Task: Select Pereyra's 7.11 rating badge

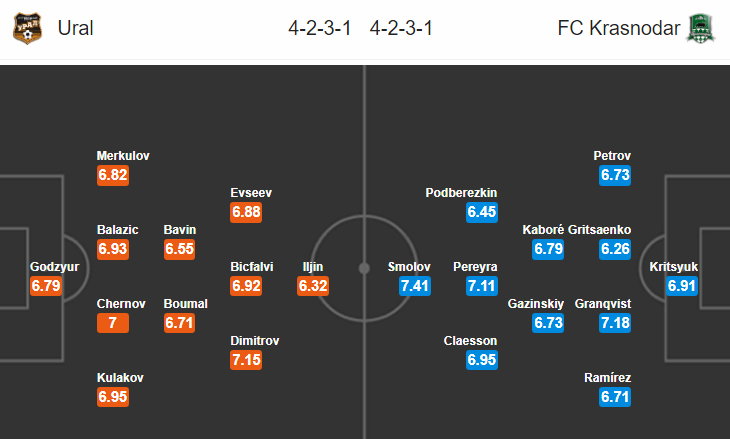Action: (x=482, y=286)
